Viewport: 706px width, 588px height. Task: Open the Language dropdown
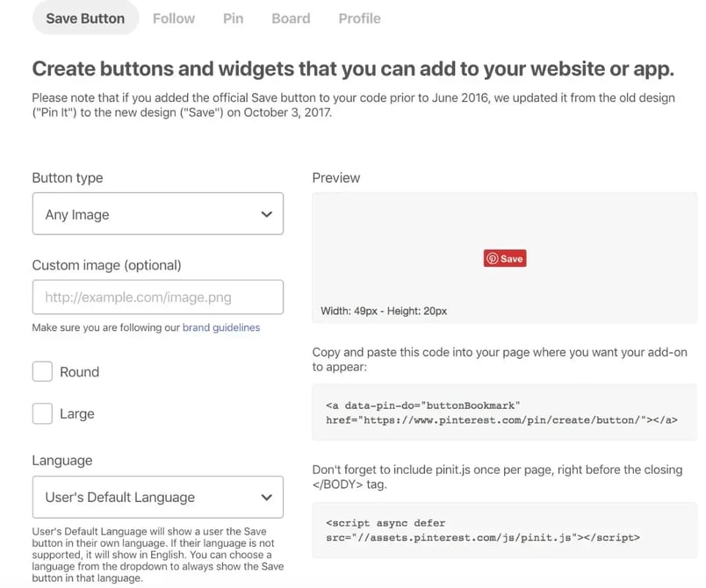(x=157, y=497)
